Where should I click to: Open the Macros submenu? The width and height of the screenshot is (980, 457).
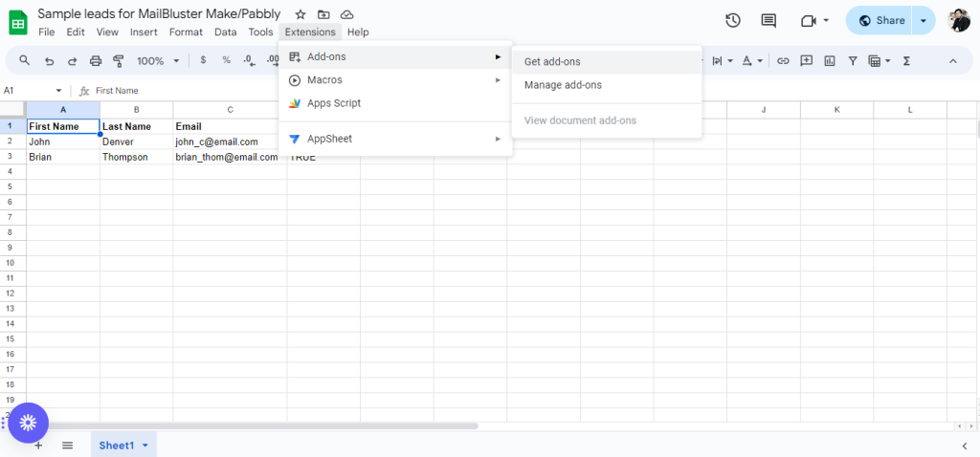395,80
